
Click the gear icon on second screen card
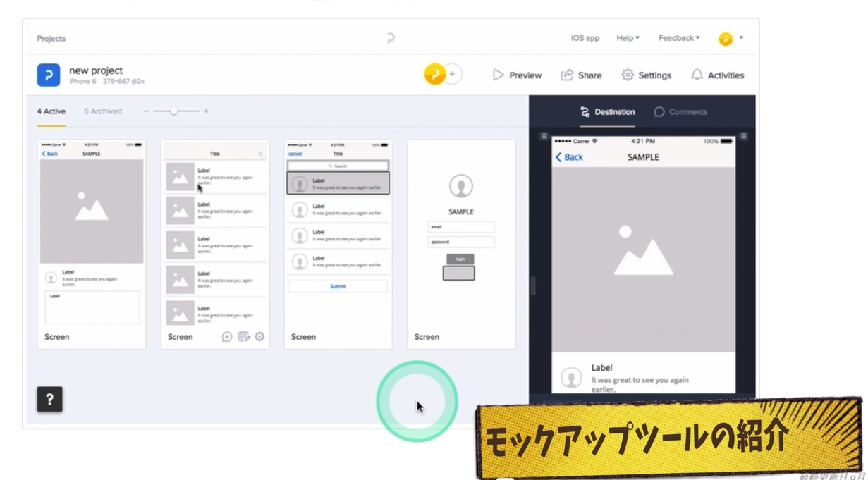259,337
